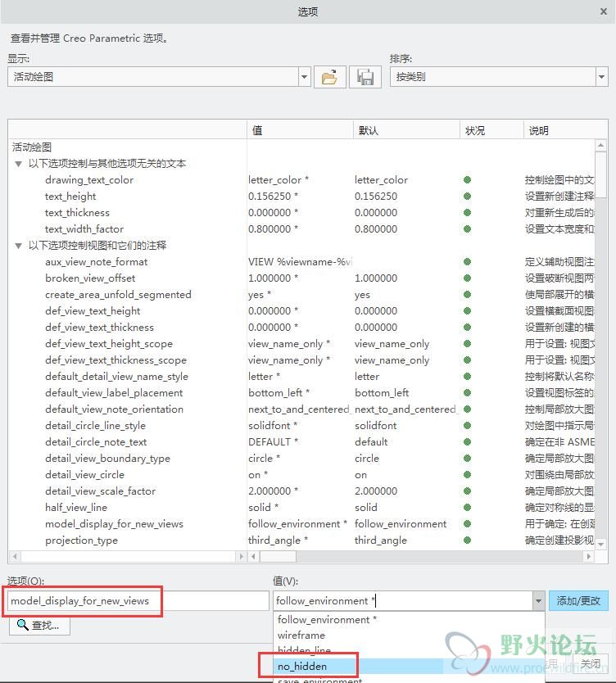Select default_view_label_placement option
The height and width of the screenshot is (683, 616).
pyautogui.click(x=114, y=393)
